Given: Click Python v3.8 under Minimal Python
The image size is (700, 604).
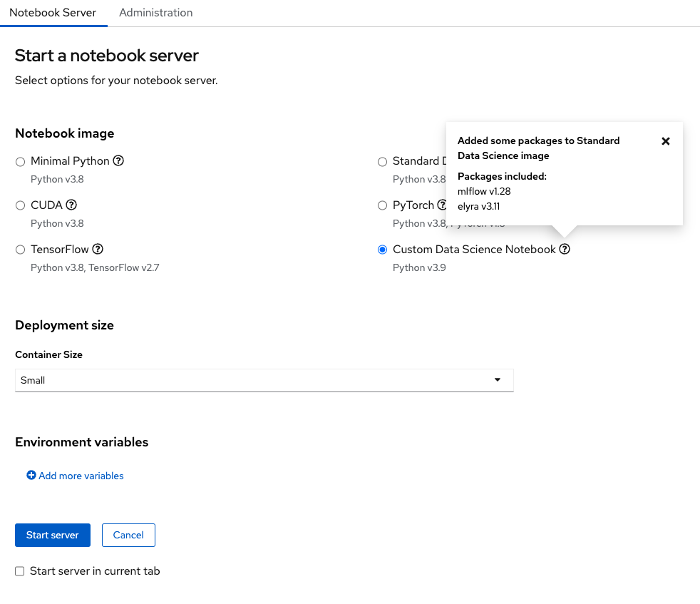Looking at the screenshot, I should 57,179.
